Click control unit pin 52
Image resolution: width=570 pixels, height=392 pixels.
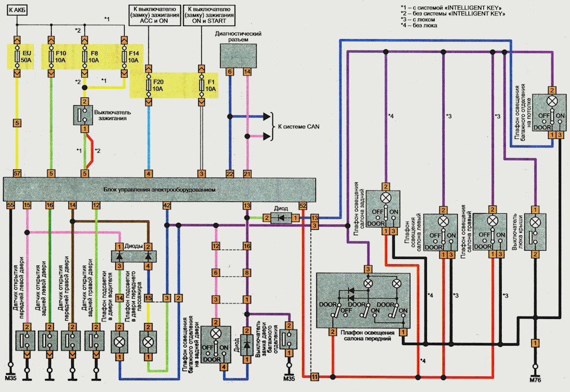pos(302,206)
